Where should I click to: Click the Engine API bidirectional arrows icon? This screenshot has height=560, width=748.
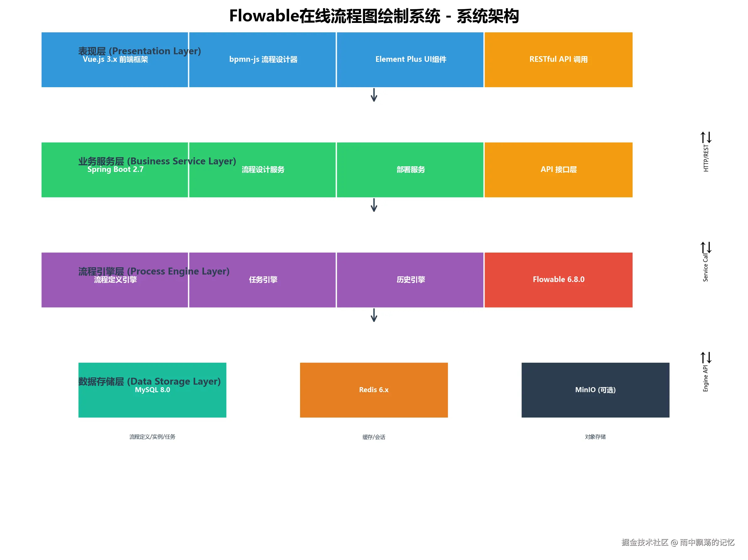click(706, 357)
